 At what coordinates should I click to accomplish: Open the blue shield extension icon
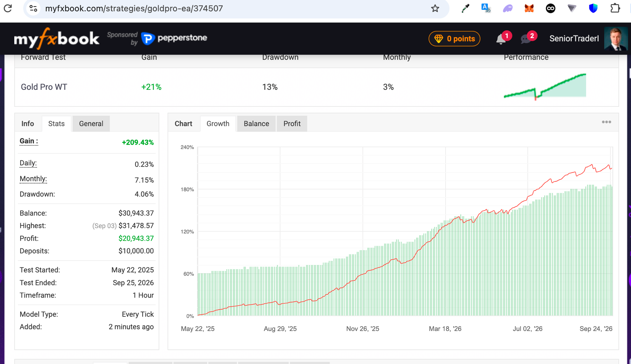coord(593,8)
